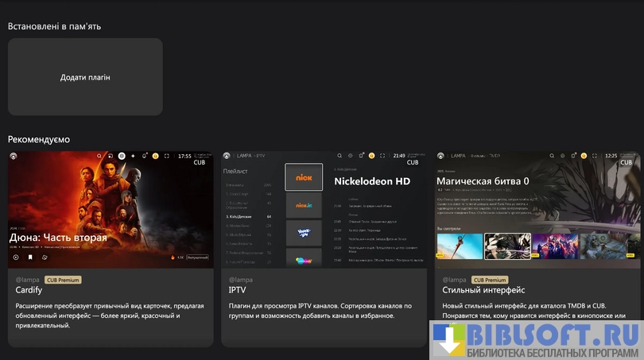Click the 'Додати плагін' button

[x=85, y=77]
